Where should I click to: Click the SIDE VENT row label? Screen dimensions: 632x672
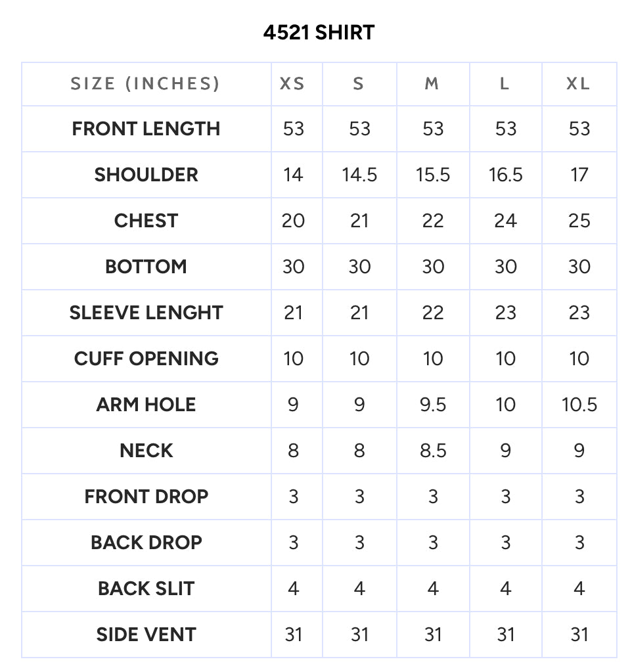click(146, 635)
